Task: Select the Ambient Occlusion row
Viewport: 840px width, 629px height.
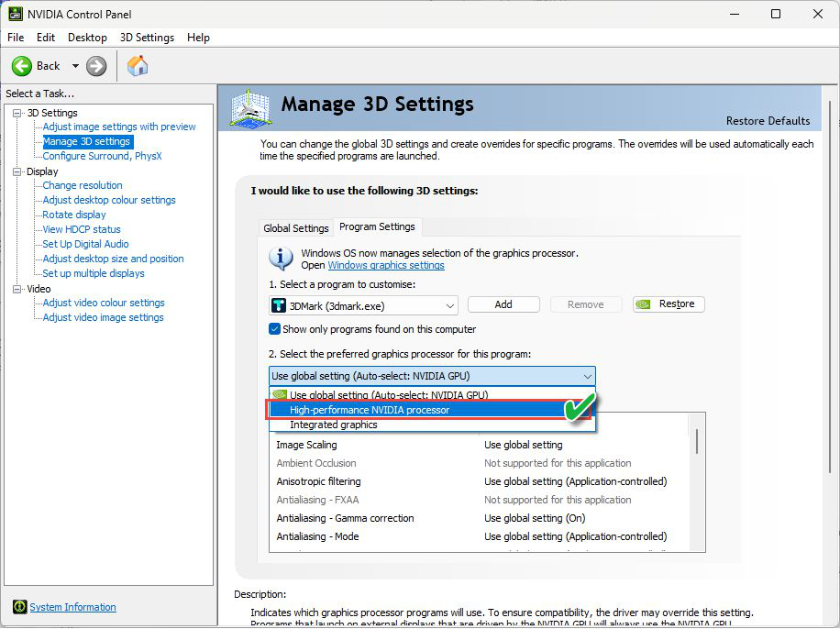Action: point(479,463)
